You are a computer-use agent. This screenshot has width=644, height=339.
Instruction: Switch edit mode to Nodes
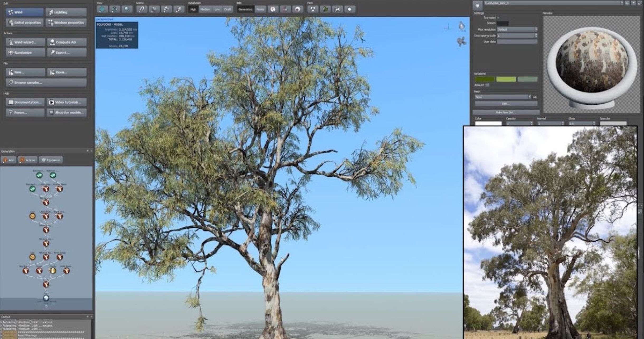point(260,9)
